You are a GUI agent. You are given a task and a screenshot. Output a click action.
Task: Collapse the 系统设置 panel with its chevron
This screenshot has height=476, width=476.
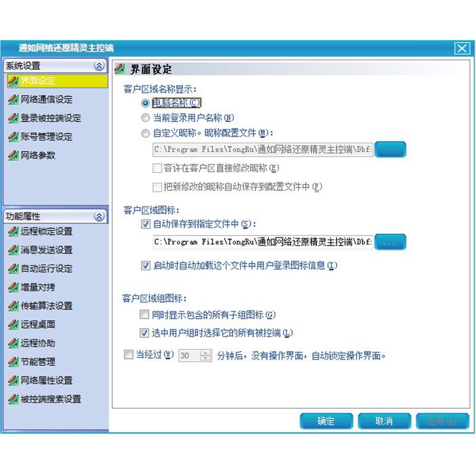tap(99, 65)
